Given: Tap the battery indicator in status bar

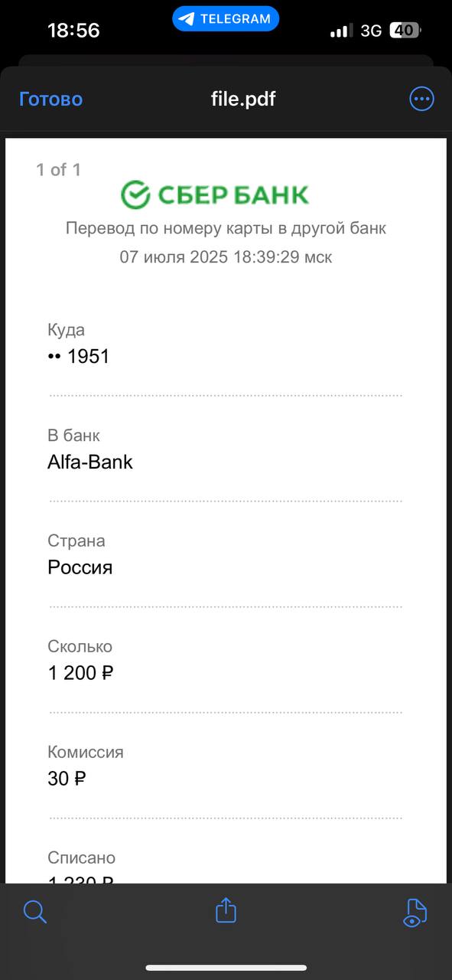Looking at the screenshot, I should 405,31.
